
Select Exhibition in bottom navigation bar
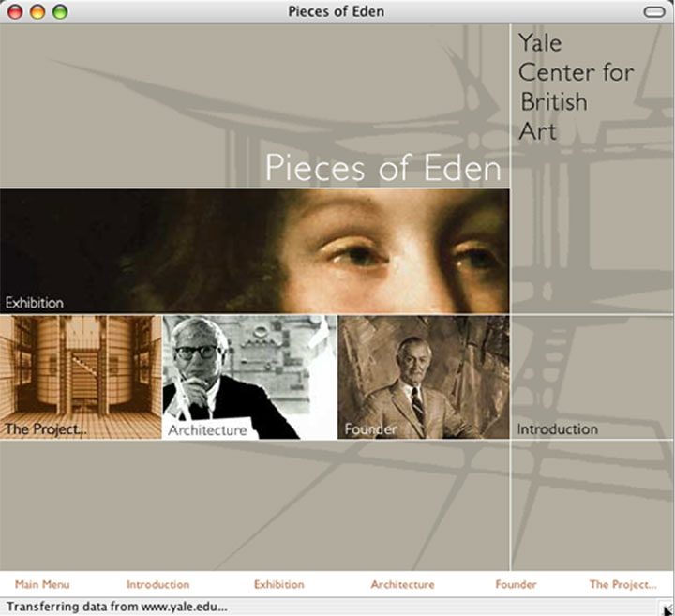click(x=279, y=584)
